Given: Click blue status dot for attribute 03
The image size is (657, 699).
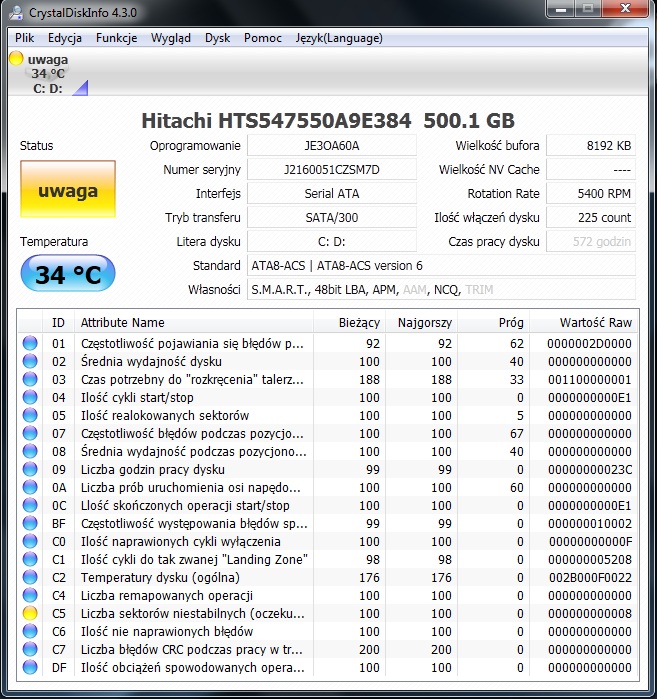Looking at the screenshot, I should click(30, 379).
